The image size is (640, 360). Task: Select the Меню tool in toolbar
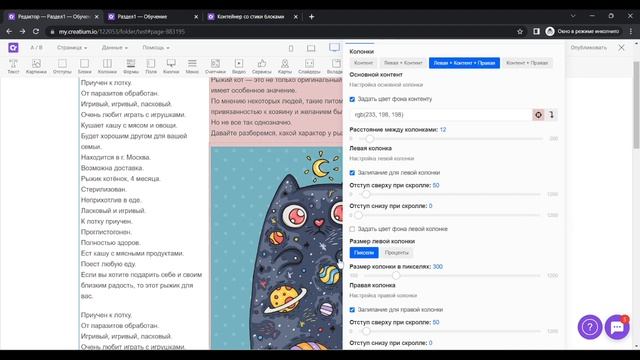pos(192,67)
